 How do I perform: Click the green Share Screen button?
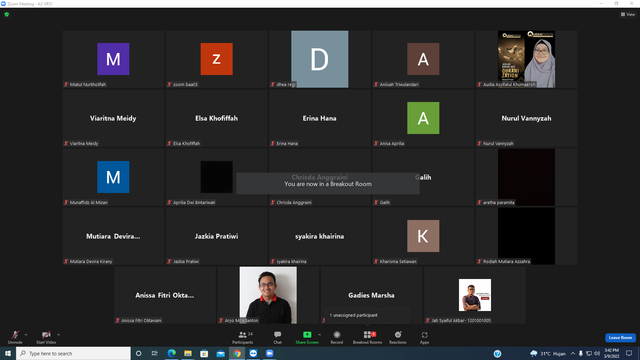coord(307,337)
